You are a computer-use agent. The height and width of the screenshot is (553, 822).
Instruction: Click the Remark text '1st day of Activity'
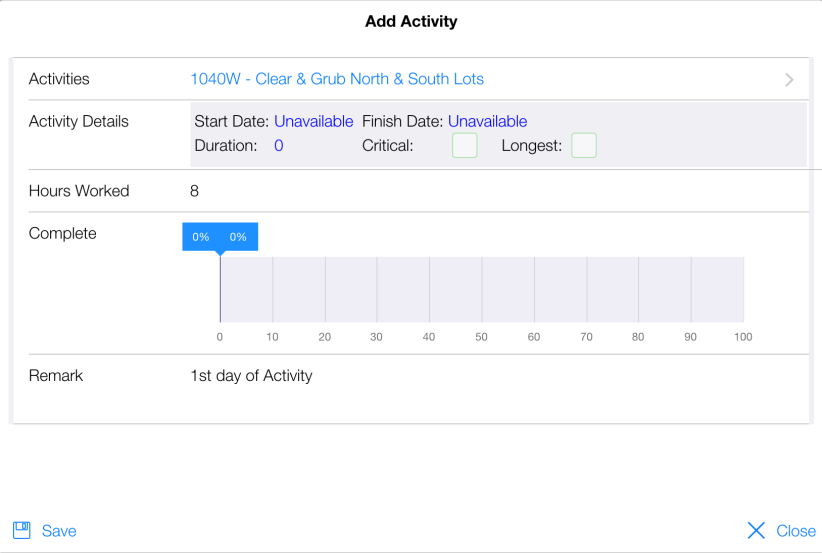pyautogui.click(x=251, y=376)
